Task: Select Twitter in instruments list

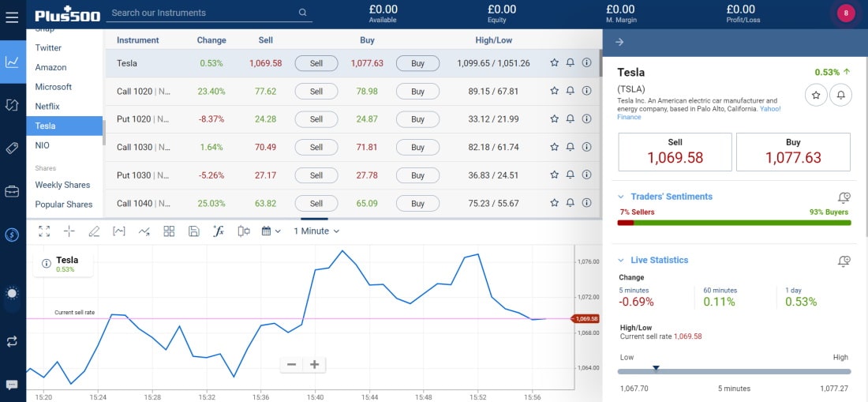Action: 48,47
